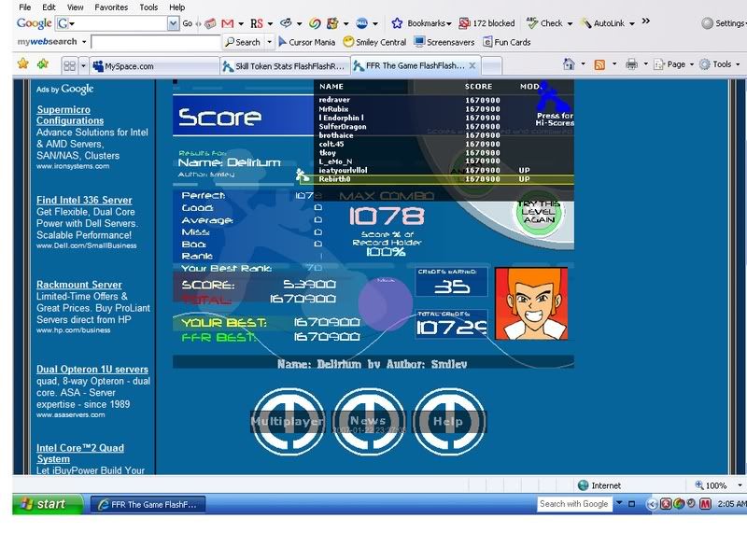This screenshot has width=747, height=560.
Task: Click the Help circle button
Action: click(x=448, y=422)
